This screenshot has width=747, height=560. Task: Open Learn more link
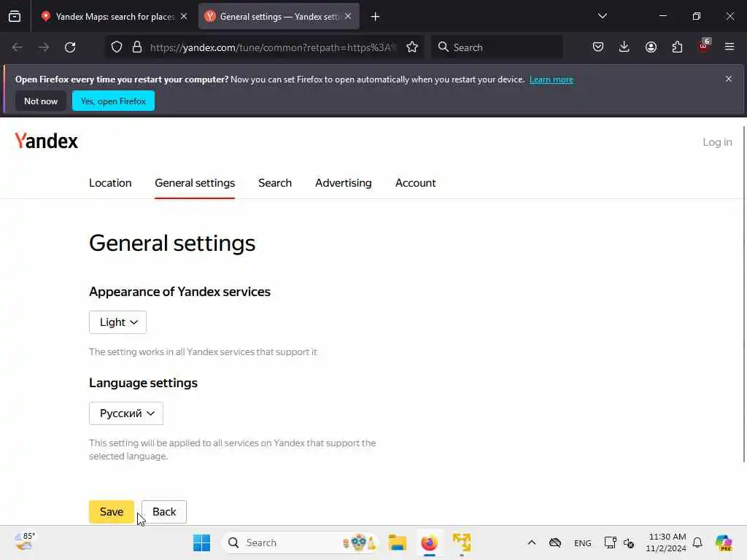pyautogui.click(x=551, y=79)
